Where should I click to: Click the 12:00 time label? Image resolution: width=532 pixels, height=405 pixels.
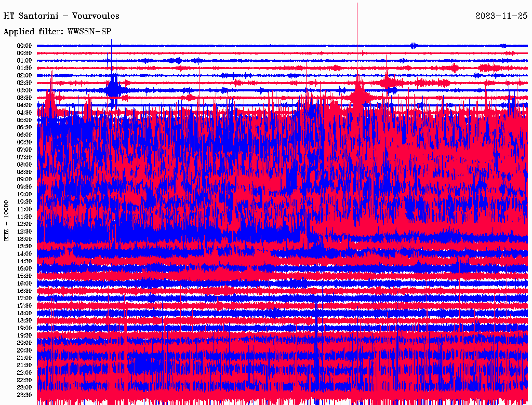(x=24, y=224)
